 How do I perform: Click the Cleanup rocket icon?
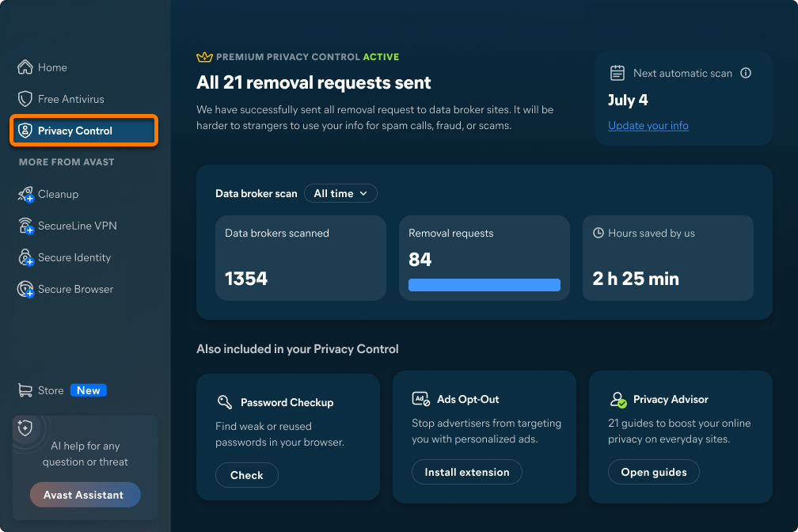pos(25,194)
